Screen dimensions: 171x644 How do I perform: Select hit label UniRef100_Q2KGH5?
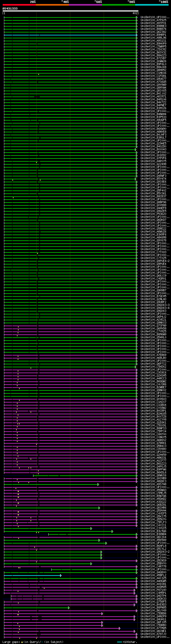coord(153,375)
